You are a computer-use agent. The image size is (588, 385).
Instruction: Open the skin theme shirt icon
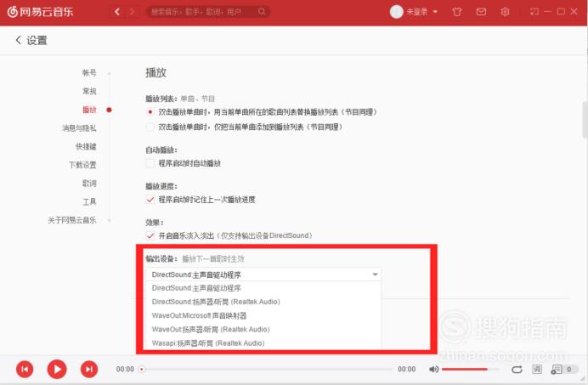point(457,12)
